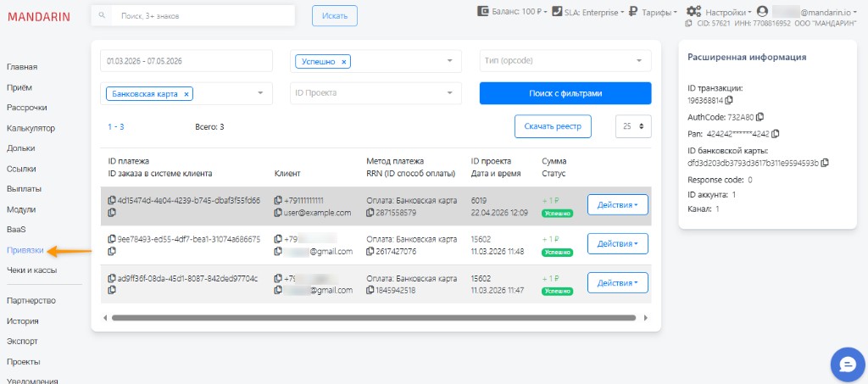Open the support chat bubble
868x384 pixels.
point(848,365)
